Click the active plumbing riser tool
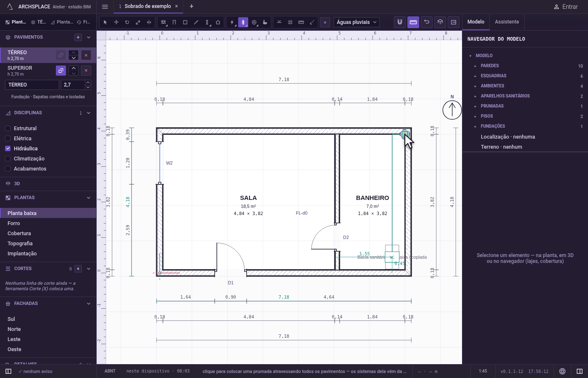 (243, 22)
